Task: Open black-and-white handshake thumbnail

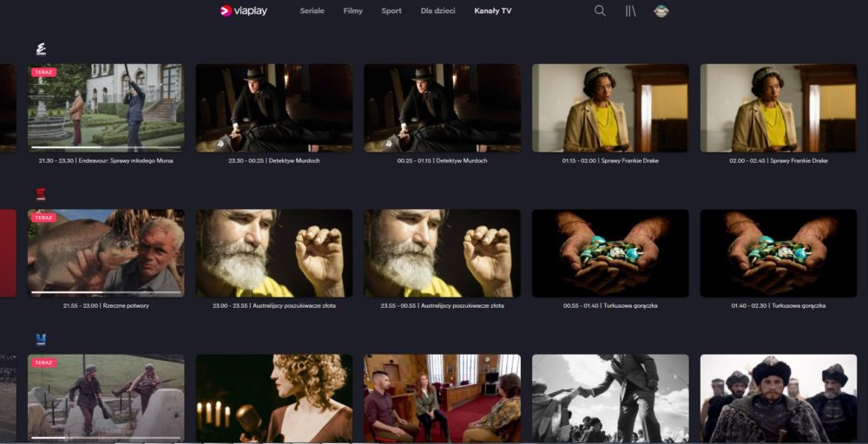Action: click(610, 397)
